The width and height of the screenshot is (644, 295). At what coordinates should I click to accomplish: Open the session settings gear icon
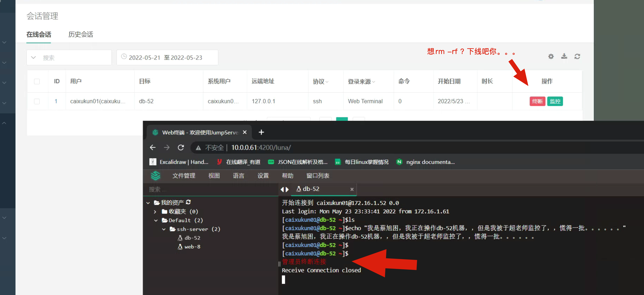[551, 56]
